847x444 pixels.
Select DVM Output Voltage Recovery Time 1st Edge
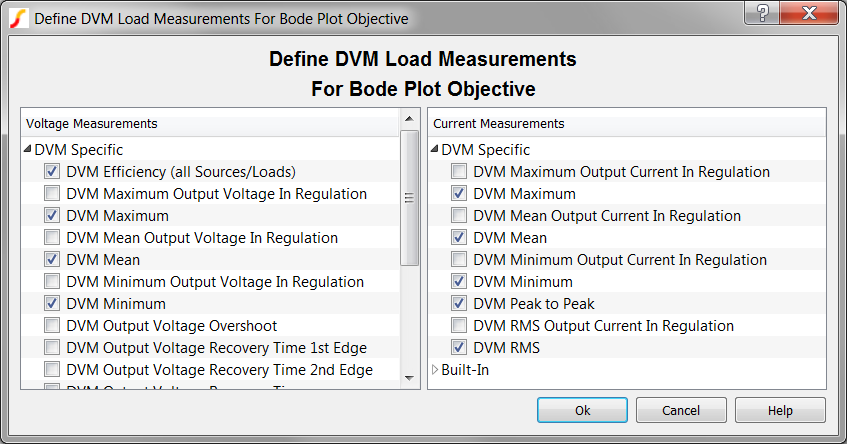216,348
